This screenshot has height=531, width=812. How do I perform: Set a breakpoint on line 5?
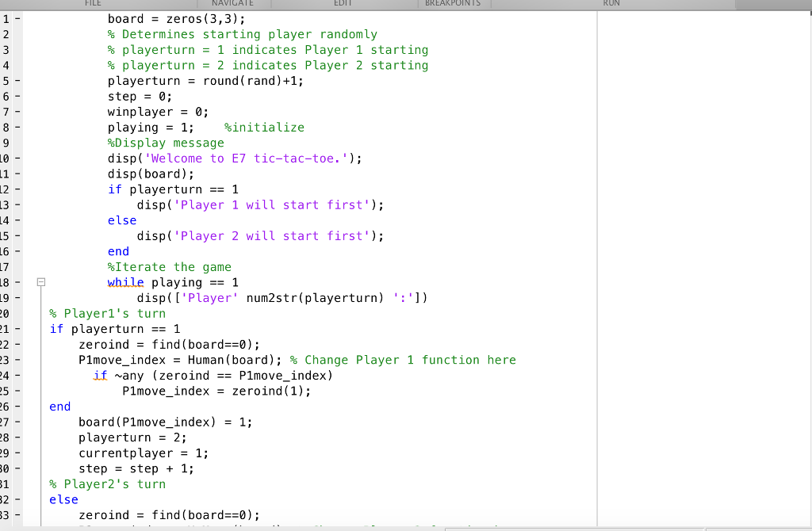pos(17,80)
